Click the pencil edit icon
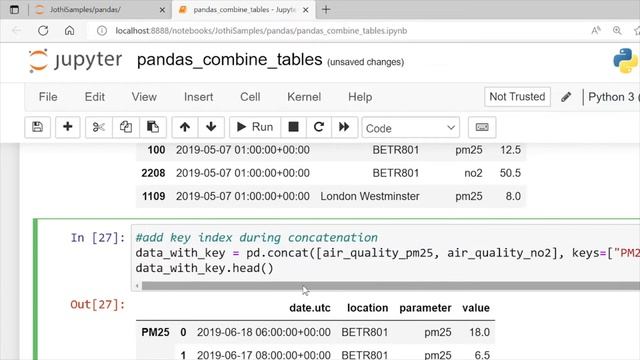Viewport: 640px width, 360px height. [566, 97]
